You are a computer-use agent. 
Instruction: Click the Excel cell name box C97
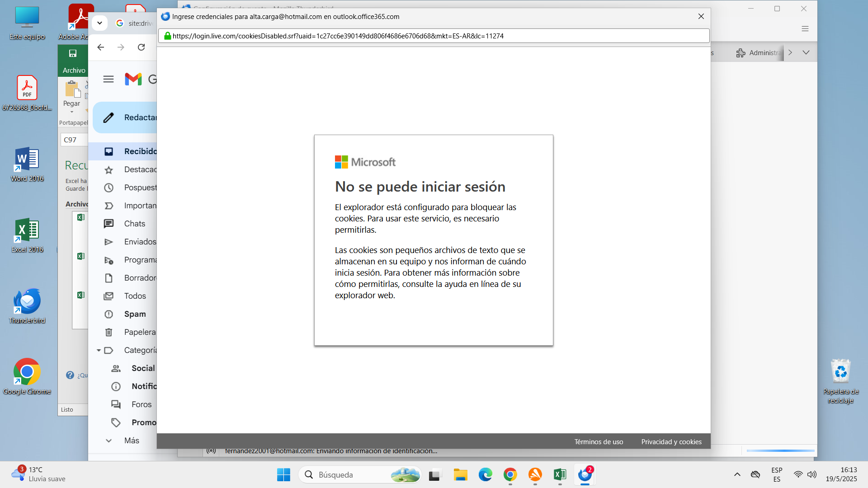(x=73, y=140)
